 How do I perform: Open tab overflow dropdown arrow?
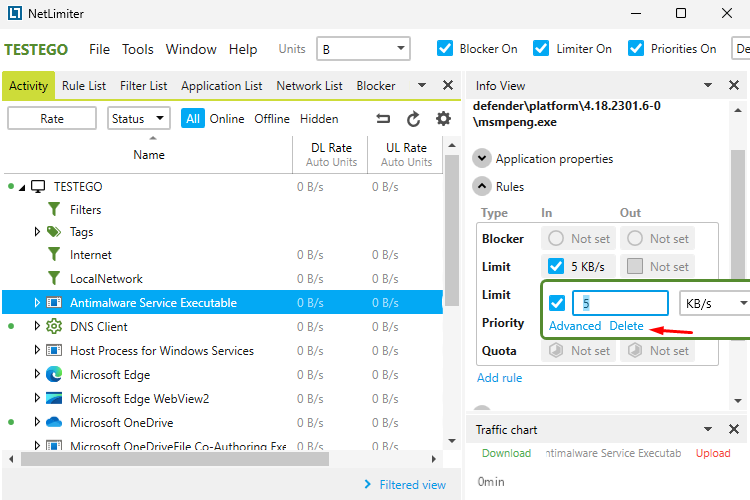[422, 86]
